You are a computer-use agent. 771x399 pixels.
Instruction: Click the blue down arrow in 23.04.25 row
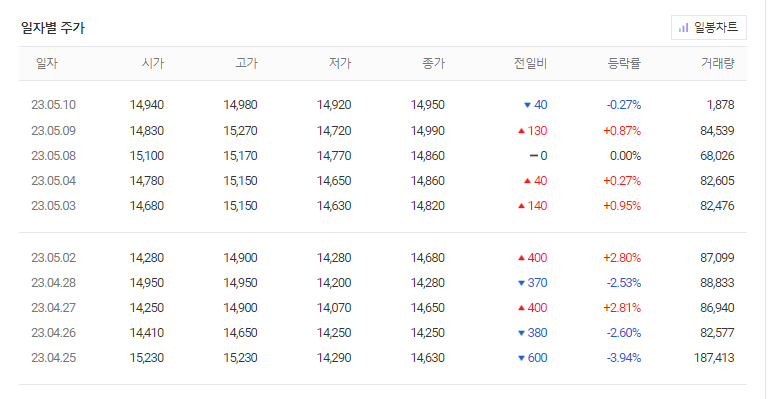pyautogui.click(x=521, y=358)
